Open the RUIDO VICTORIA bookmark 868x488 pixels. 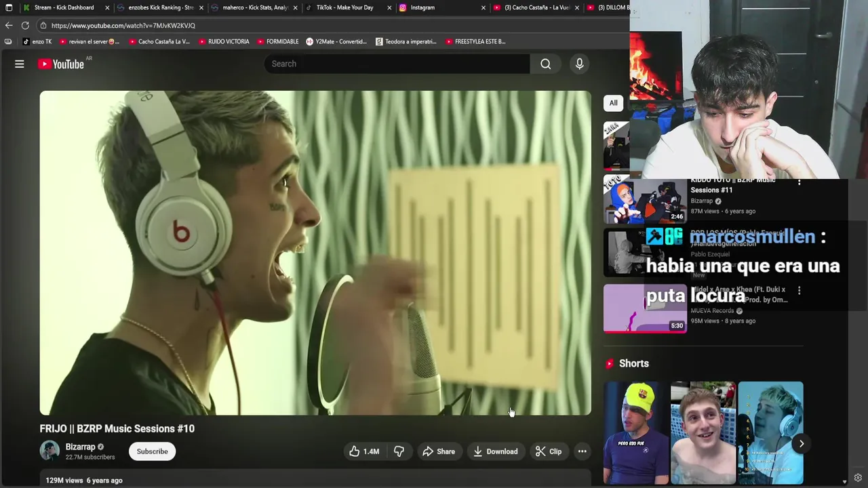[x=223, y=41]
